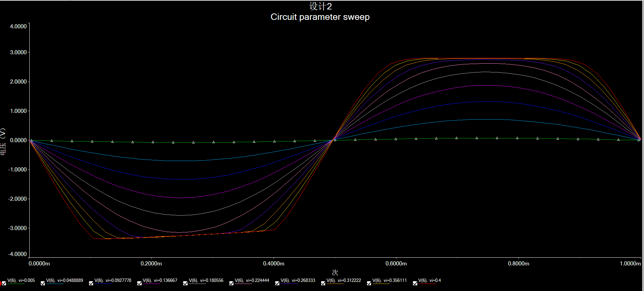Click the graph title 设计2
The image size is (644, 291).
tap(320, 6)
